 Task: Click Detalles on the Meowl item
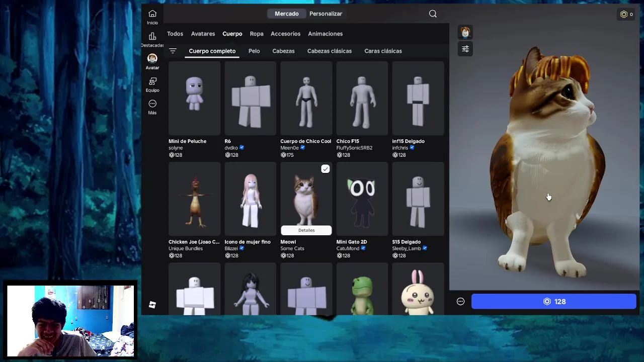[306, 230]
